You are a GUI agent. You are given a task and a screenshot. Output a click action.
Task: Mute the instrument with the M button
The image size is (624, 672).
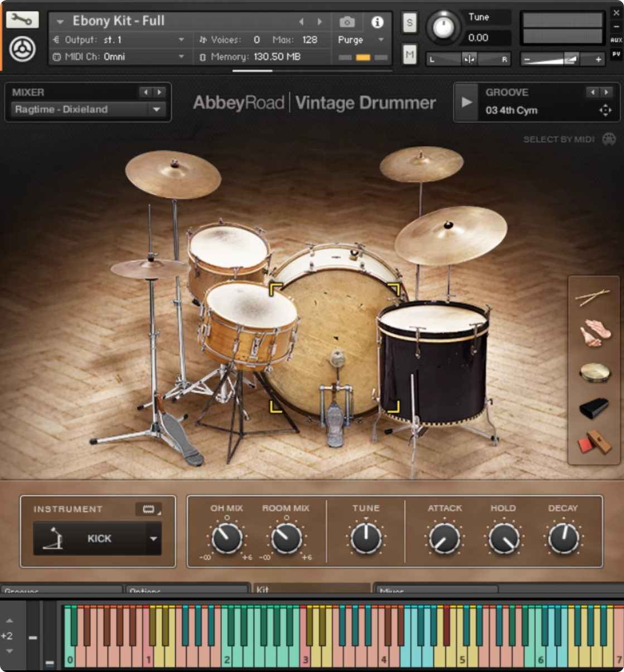point(410,54)
